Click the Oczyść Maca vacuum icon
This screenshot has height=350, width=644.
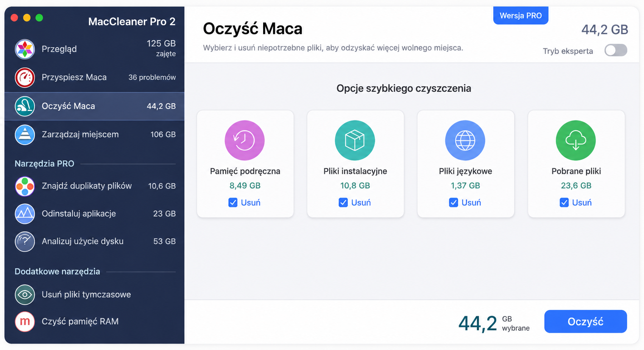(25, 106)
